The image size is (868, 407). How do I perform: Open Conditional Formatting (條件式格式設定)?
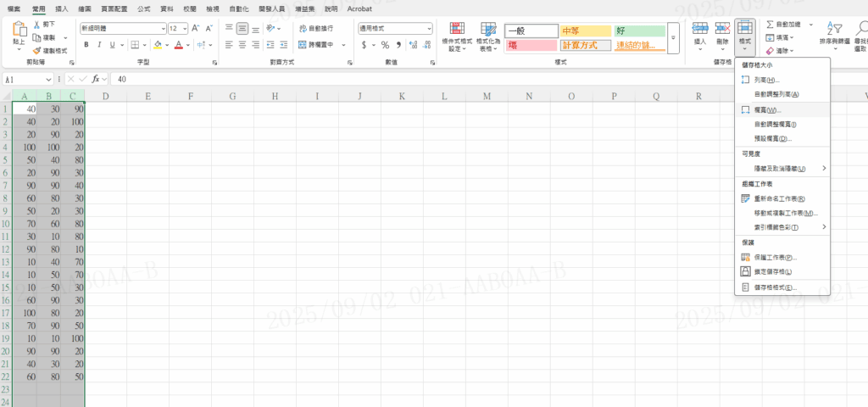(x=455, y=37)
